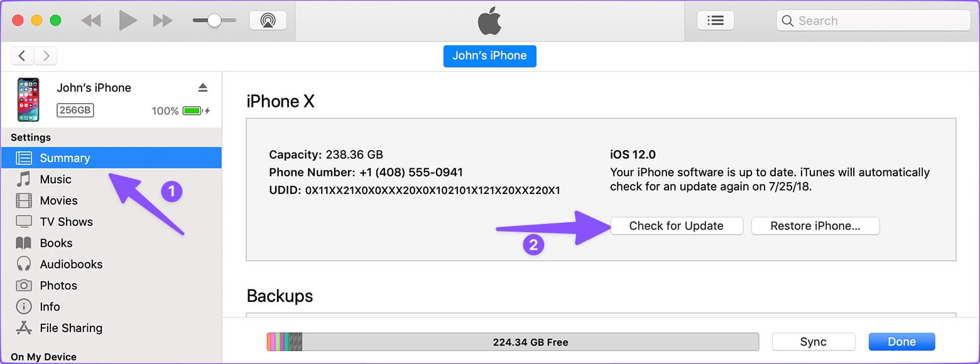Click the iPhone device thumbnail
The width and height of the screenshot is (980, 364).
[x=28, y=100]
